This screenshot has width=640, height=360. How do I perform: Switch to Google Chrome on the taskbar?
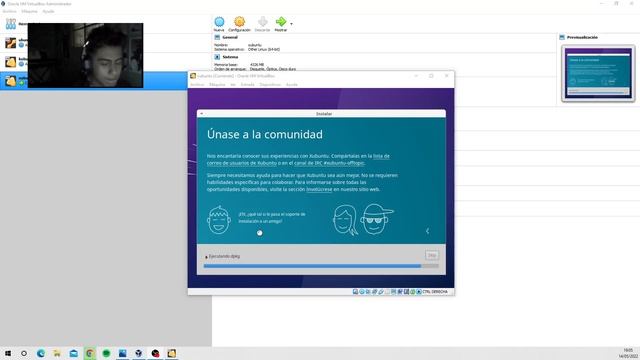coord(90,353)
